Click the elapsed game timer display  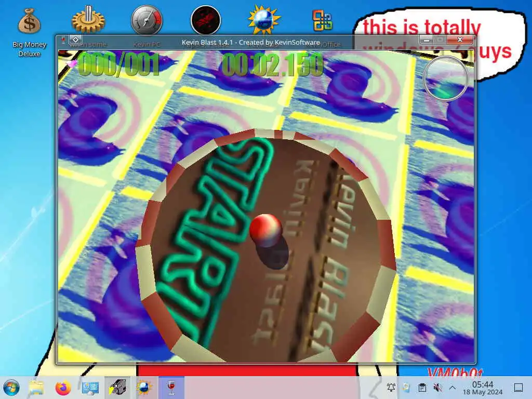(273, 64)
